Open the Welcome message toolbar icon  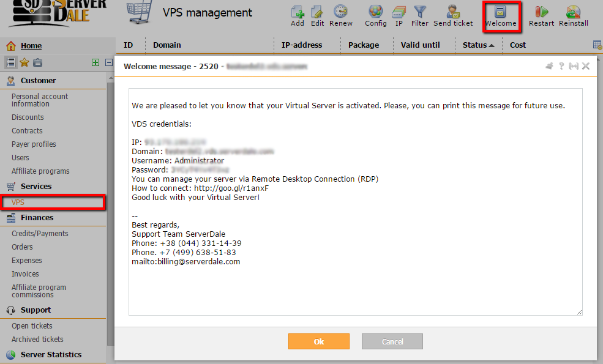[500, 12]
